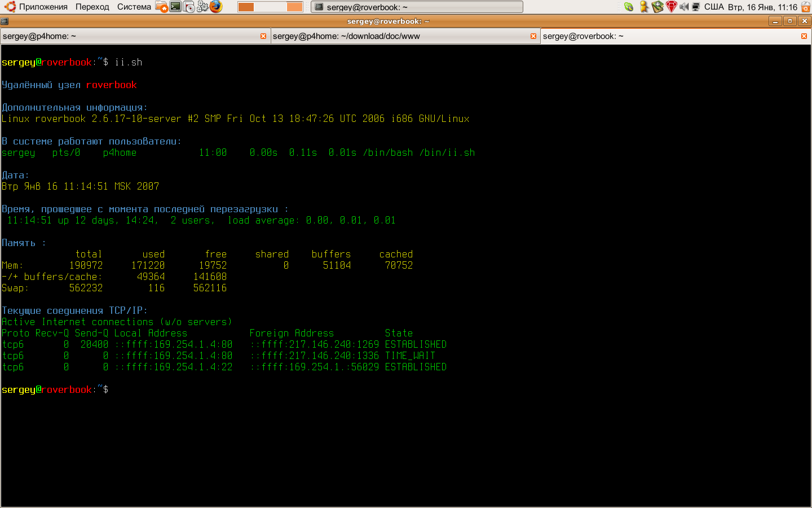Click the green moon tray icon
Screen dimensions: 812x508
tap(629, 7)
